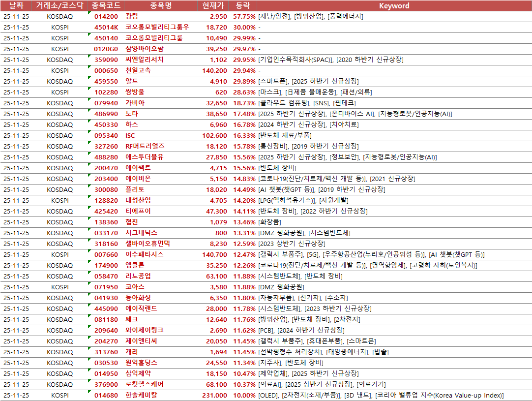Select stock name 쎄크
This screenshot has width=532, height=401.
coord(132,319)
